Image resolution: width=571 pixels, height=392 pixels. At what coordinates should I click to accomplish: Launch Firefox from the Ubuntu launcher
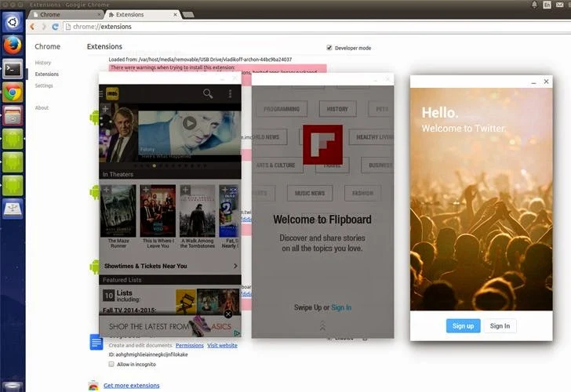click(x=13, y=45)
